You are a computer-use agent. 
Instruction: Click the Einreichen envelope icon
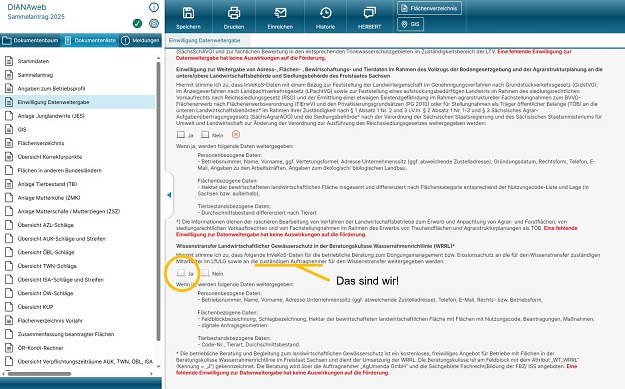click(x=280, y=13)
